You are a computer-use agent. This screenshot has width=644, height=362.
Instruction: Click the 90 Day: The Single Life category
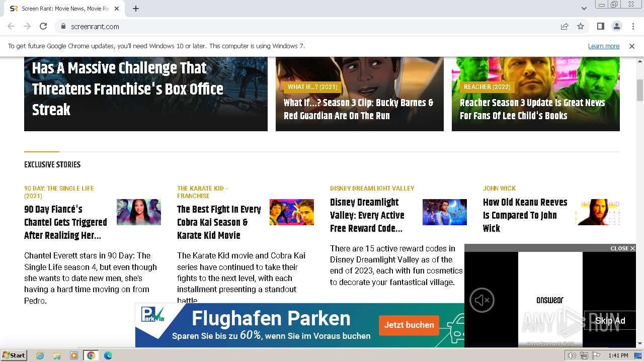tap(59, 192)
